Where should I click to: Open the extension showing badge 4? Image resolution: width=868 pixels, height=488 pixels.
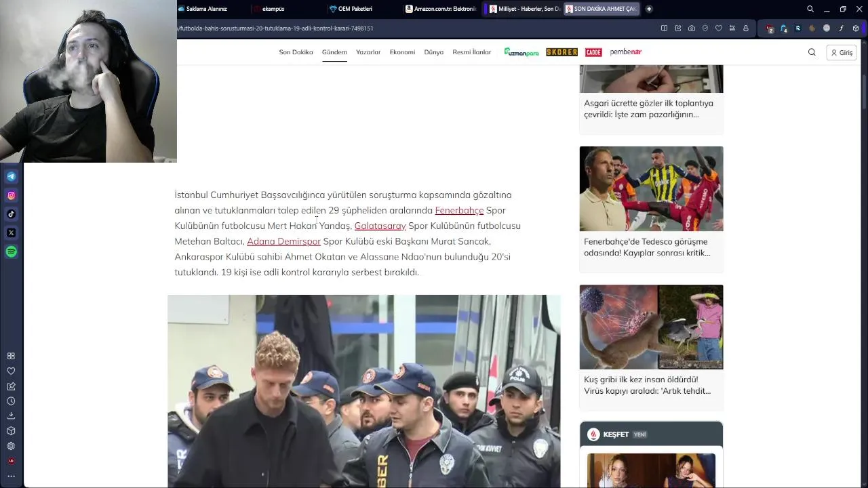click(783, 28)
